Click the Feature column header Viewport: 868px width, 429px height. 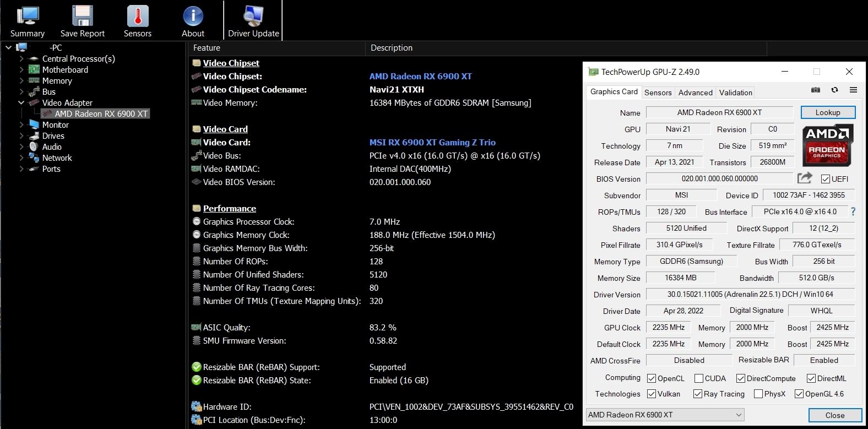277,48
